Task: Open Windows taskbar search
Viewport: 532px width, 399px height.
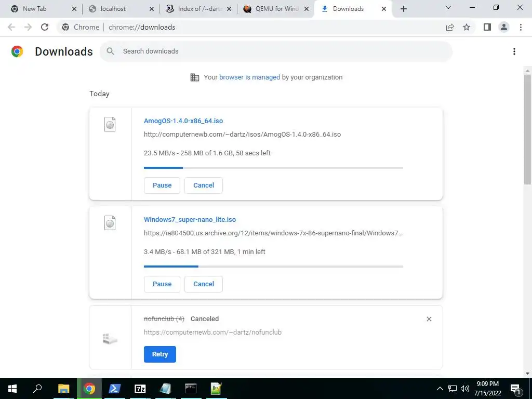Action: (37, 389)
